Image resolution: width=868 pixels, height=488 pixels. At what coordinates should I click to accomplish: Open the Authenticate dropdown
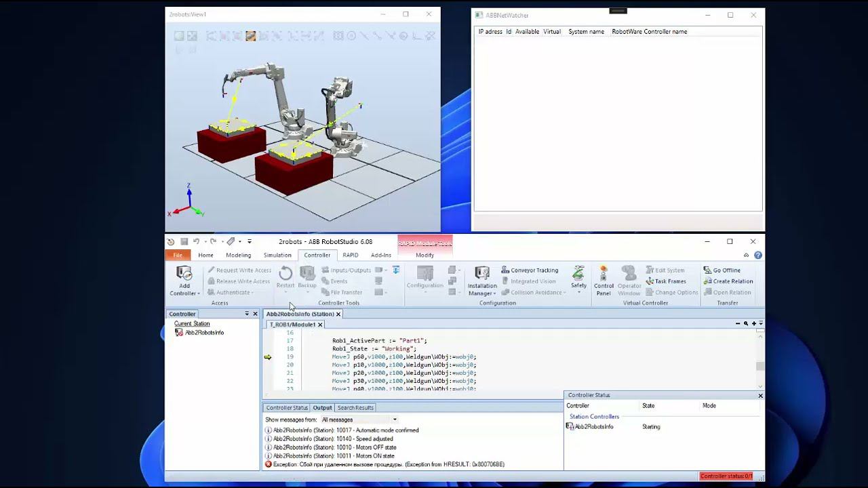click(231, 292)
